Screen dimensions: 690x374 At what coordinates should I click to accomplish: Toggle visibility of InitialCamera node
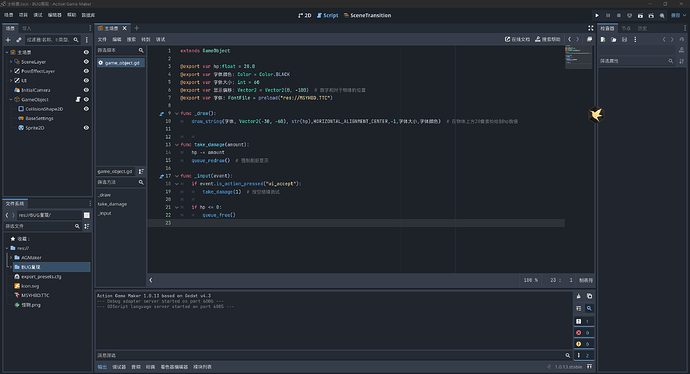tap(86, 90)
